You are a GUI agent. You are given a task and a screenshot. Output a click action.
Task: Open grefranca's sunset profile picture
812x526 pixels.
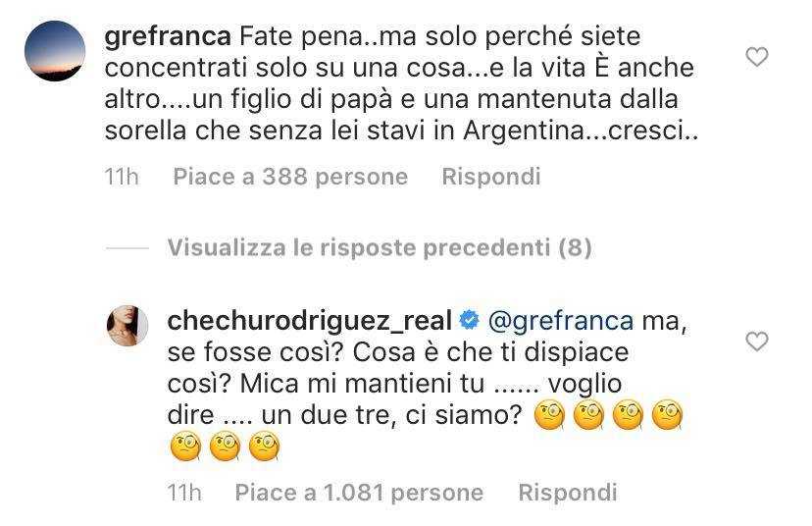point(54,51)
